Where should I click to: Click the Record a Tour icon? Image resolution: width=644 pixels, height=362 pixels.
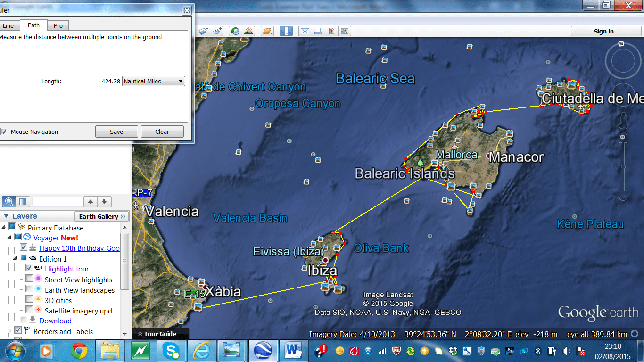[x=217, y=31]
